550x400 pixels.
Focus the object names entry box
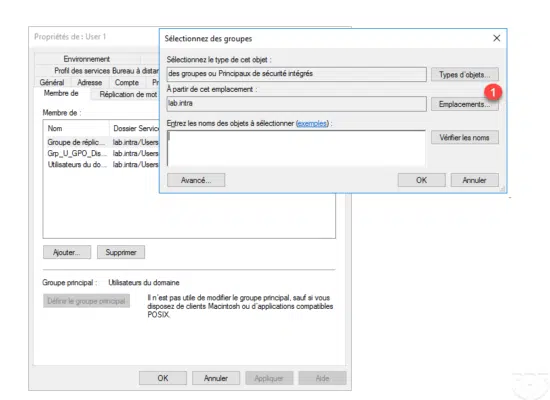tap(296, 148)
